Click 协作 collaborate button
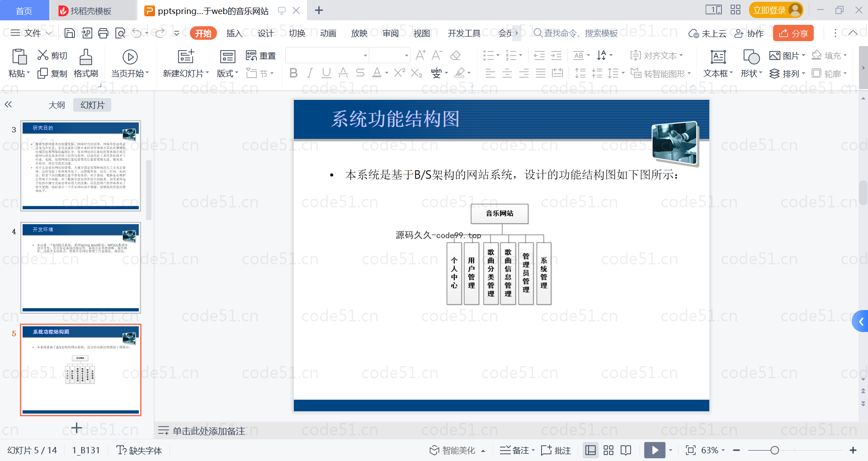 coord(749,33)
